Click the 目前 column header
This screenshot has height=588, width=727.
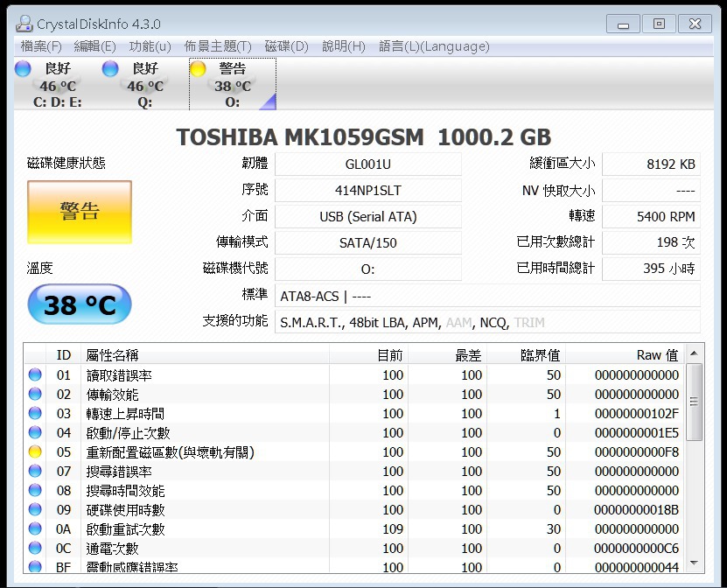click(x=368, y=355)
